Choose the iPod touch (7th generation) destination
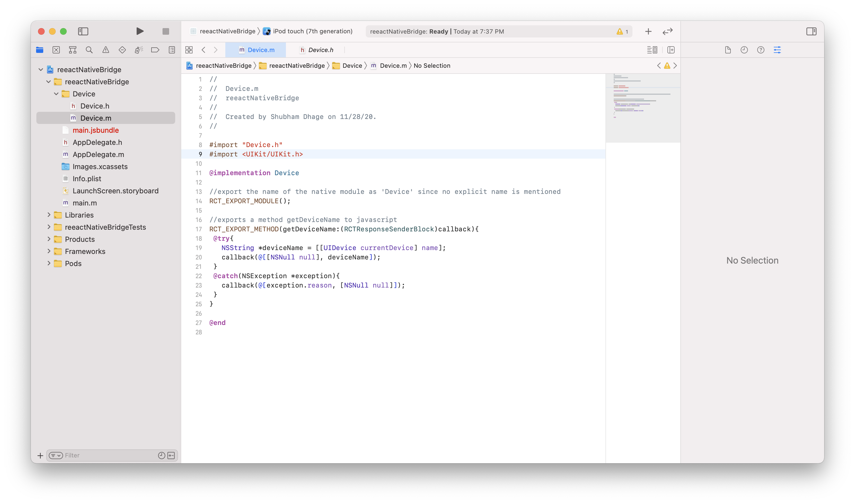The height and width of the screenshot is (504, 855). point(308,31)
